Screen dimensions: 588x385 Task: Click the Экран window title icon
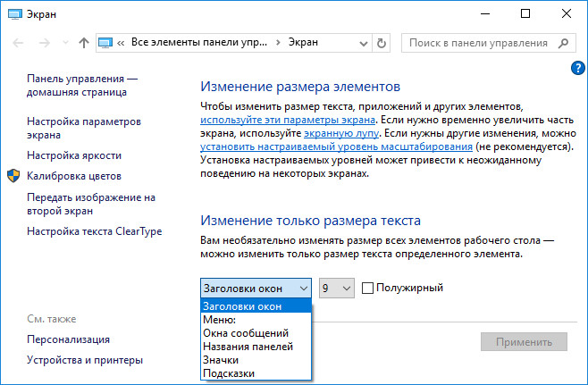[14, 14]
